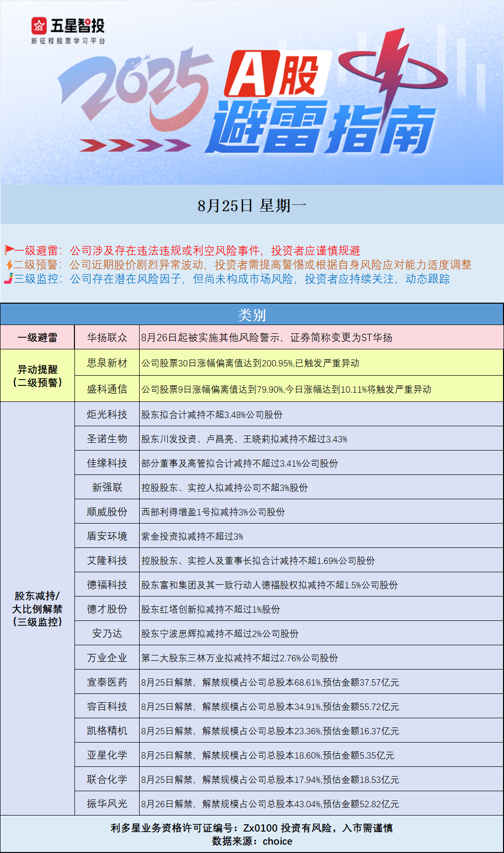Click stock name 宣泰医药
This screenshot has height=853, width=504.
[107, 682]
